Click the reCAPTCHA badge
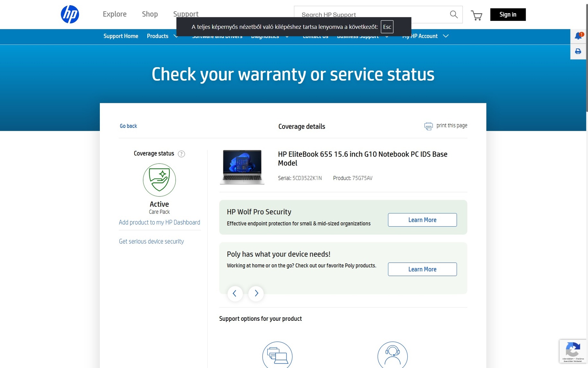Viewport: 588px width, 368px height. (x=573, y=351)
